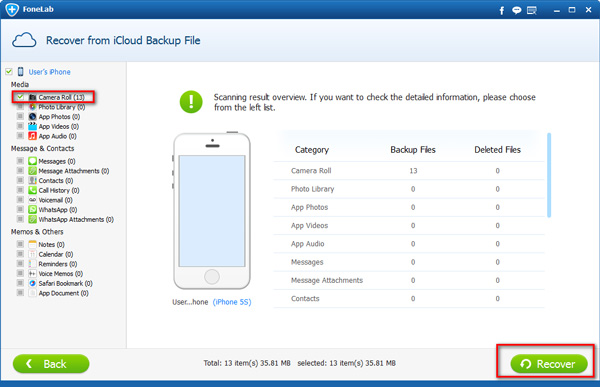
Task: Click the Contacts table row label
Action: coord(305,299)
